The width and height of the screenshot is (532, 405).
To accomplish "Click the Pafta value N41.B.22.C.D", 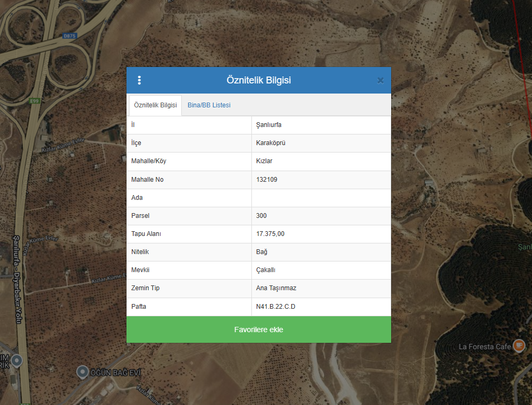I will (275, 307).
